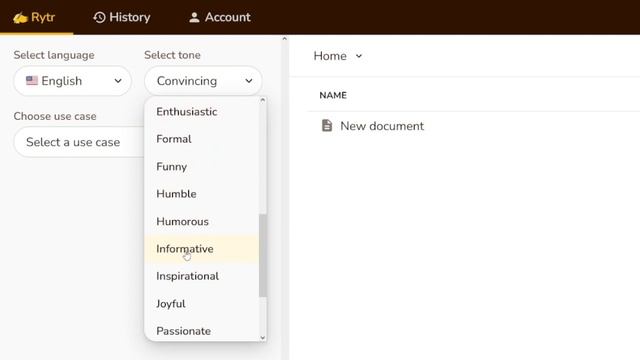Select Humorous tone option

pos(202,222)
